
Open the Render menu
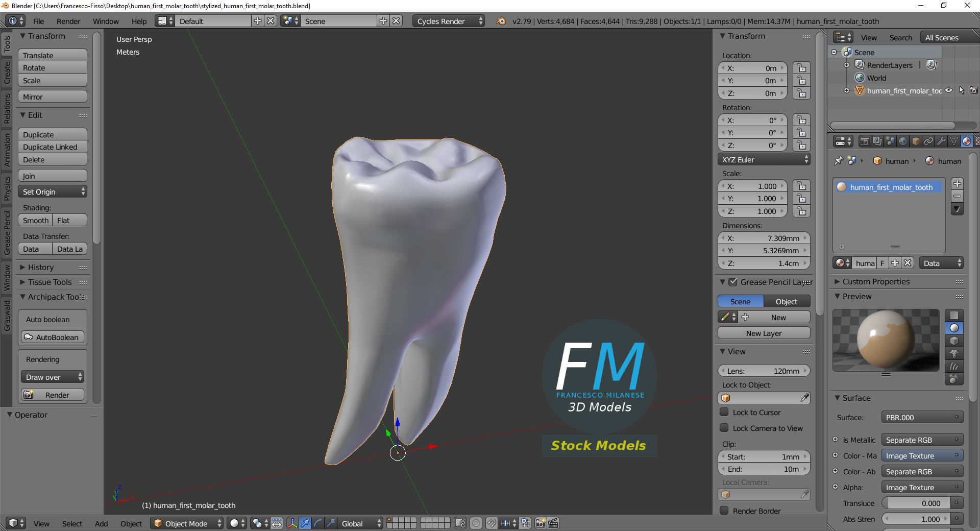click(x=68, y=21)
